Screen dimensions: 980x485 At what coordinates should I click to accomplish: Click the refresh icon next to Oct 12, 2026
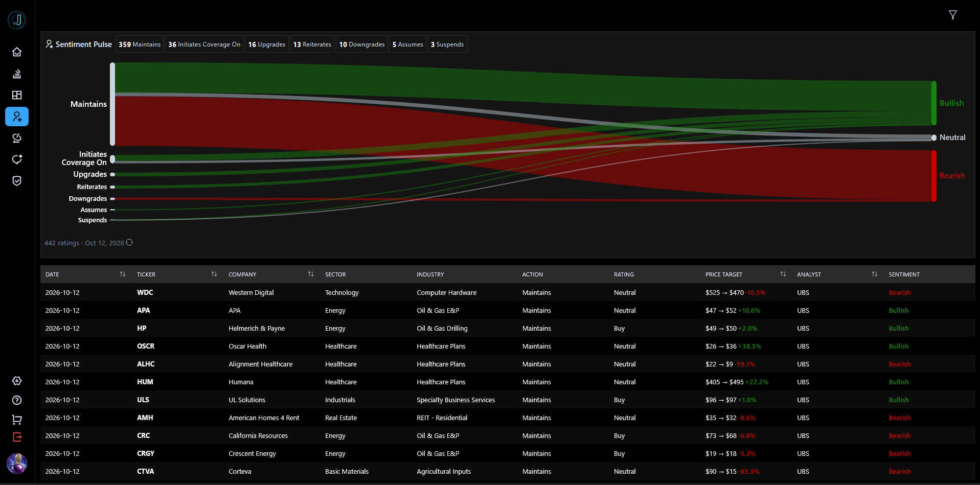click(x=129, y=243)
